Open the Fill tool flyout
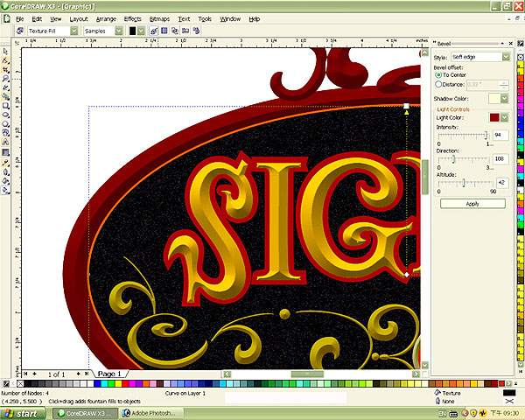The image size is (525, 420). tap(5, 181)
